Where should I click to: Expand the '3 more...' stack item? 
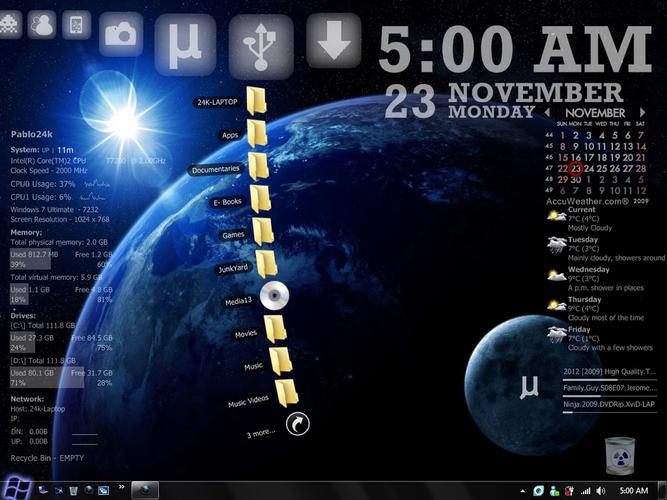[297, 423]
